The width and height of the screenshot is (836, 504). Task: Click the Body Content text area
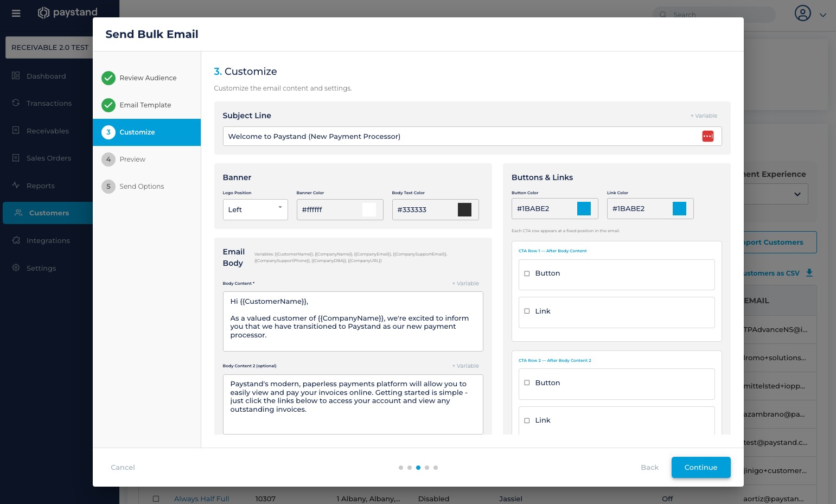[x=353, y=321]
